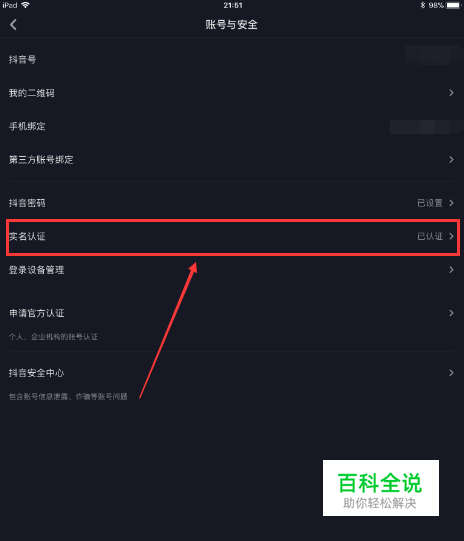Click the 抖音密码 label

coord(27,203)
